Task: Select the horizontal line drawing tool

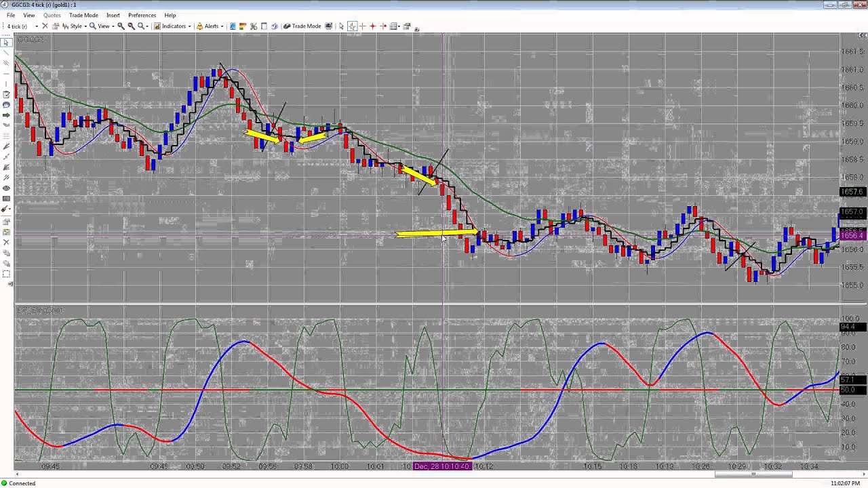Action: (x=6, y=73)
